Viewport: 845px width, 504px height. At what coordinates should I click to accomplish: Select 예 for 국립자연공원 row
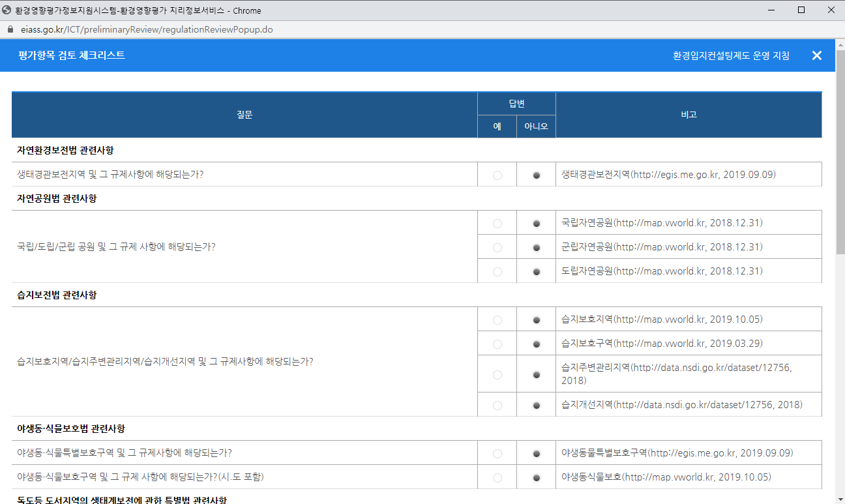497,223
